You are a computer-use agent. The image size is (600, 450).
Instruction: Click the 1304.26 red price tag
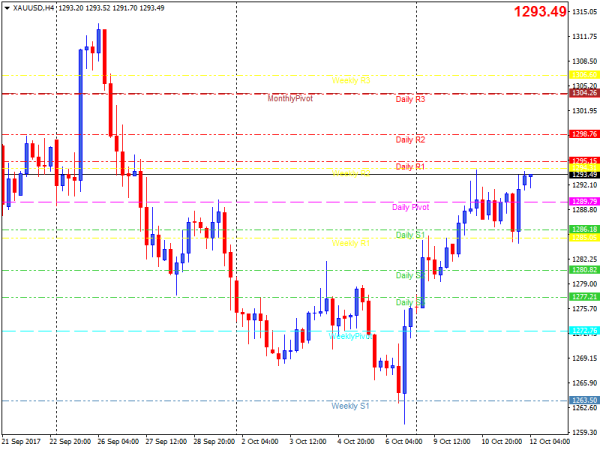tap(583, 93)
